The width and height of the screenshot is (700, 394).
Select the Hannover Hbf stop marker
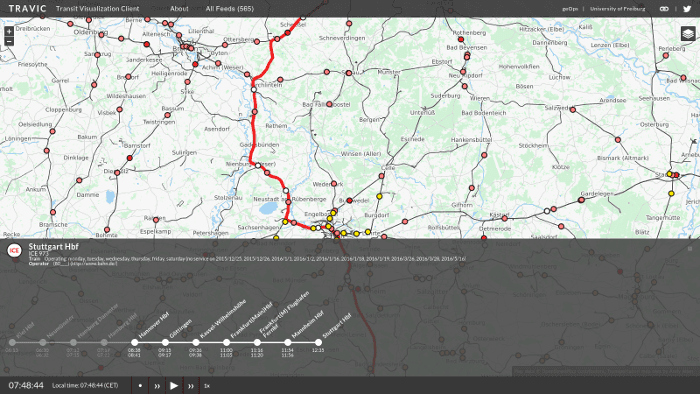pos(134,342)
